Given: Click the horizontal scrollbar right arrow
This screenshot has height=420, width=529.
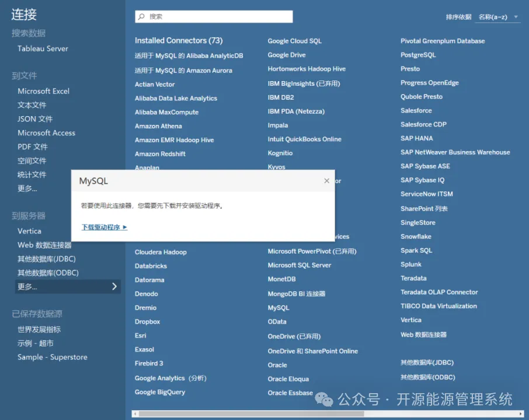Looking at the screenshot, I should (x=521, y=414).
